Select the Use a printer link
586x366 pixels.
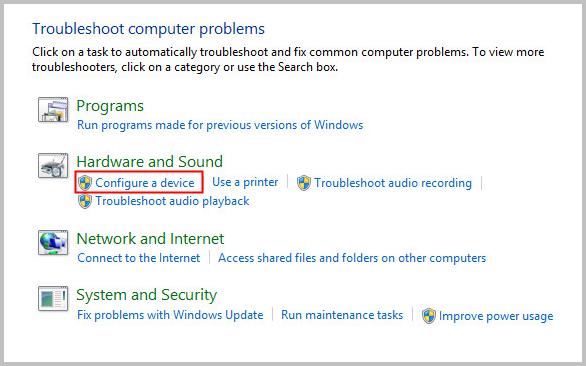coord(245,182)
